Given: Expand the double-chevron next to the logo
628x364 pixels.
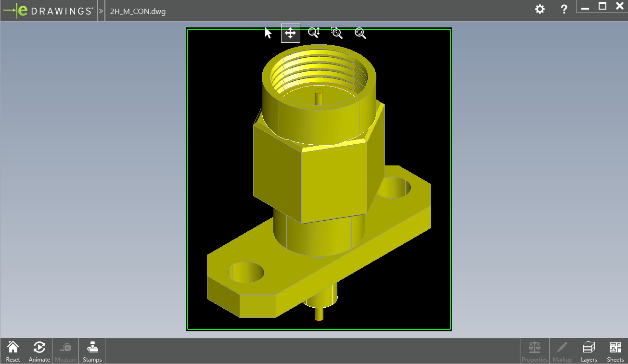Looking at the screenshot, I should tap(101, 11).
